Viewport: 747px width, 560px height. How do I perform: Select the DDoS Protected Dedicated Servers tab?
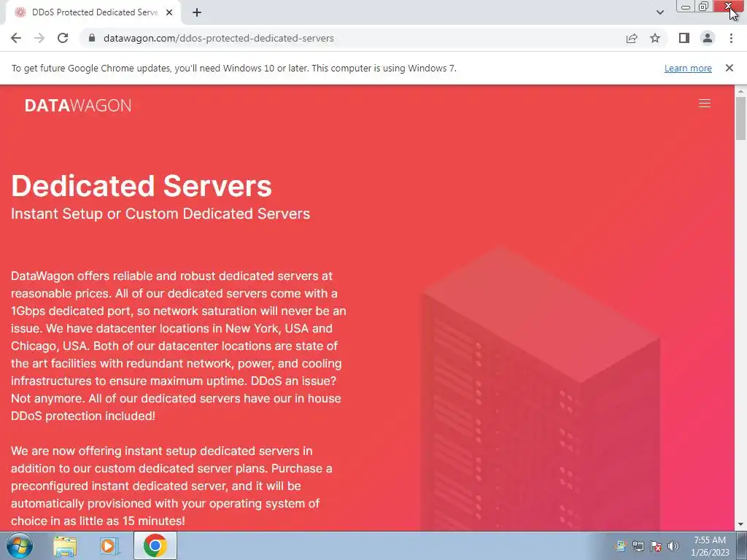(93, 12)
